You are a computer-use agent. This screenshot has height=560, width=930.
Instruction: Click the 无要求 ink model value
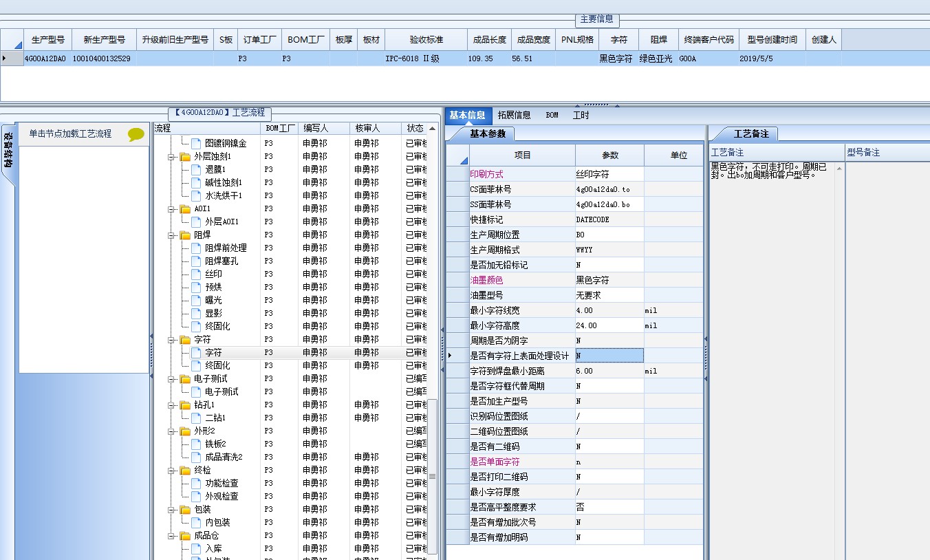[609, 295]
